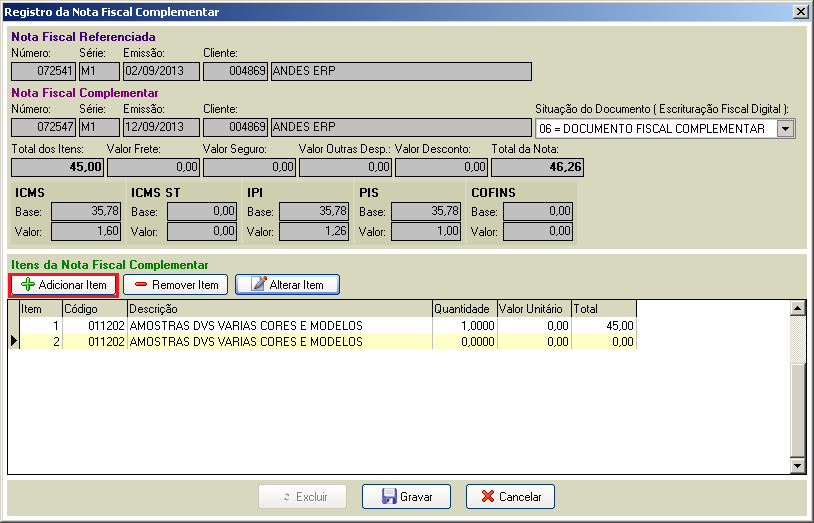Click the ICMS Base field 35,78
Screen dimensions: 814x523
pos(86,211)
